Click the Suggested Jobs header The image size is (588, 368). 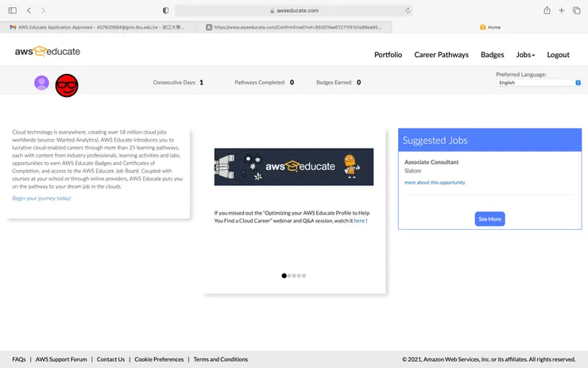[x=489, y=140]
